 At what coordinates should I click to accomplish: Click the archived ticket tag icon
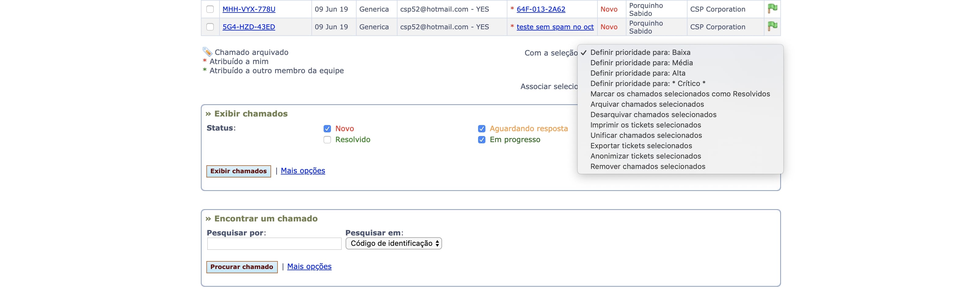pos(207,52)
